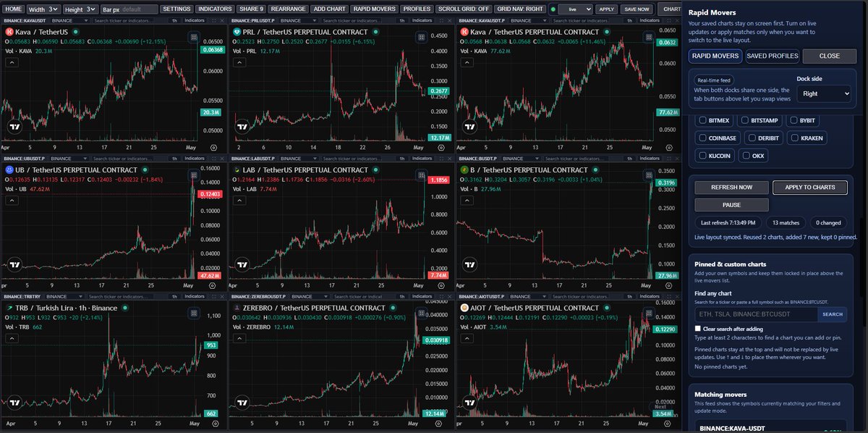Open the TradingView logo on the Kava / TetherUS spot chart
Image resolution: width=868 pixels, height=433 pixels.
14,127
